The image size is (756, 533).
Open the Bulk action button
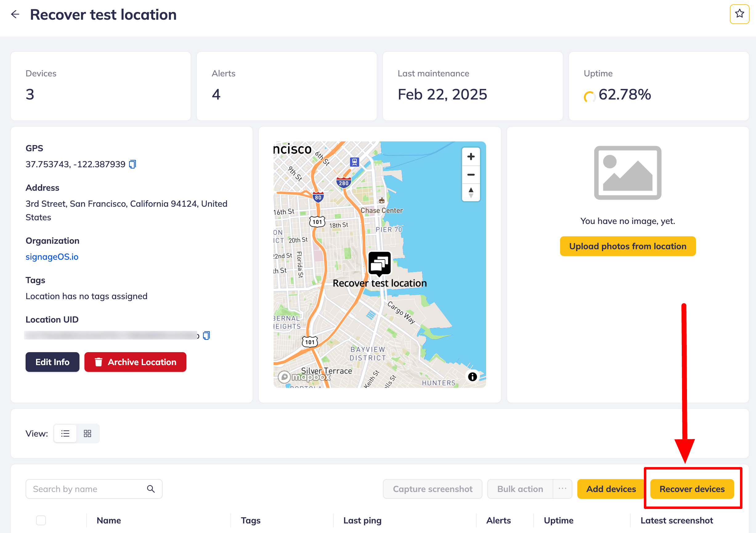pyautogui.click(x=520, y=489)
